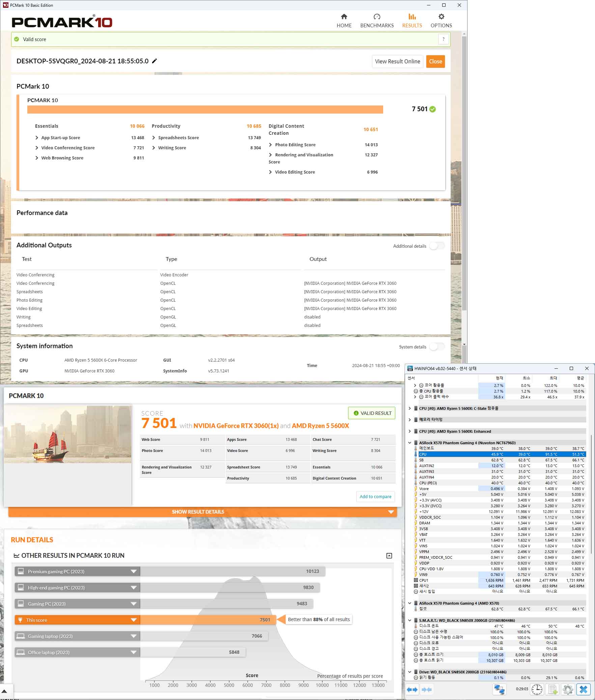Open HWiNFO settings gear icon

coord(568,690)
